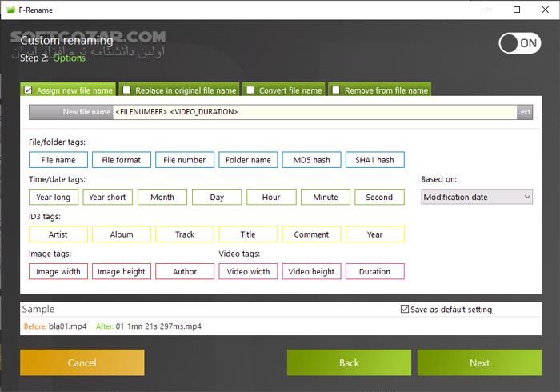Add the Artist ID3 tag

pos(58,234)
